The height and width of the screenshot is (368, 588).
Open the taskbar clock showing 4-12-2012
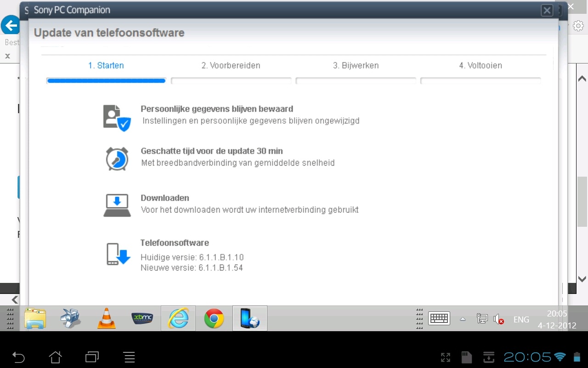557,319
